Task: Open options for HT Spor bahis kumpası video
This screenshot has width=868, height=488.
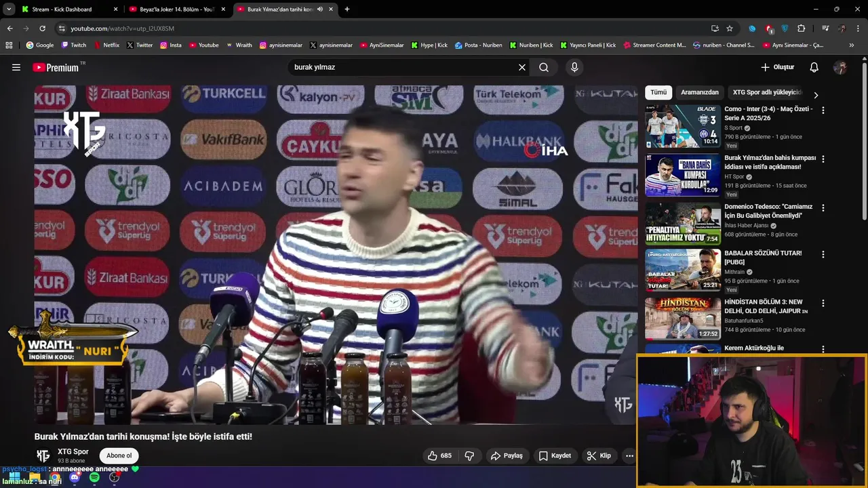Action: [x=823, y=159]
